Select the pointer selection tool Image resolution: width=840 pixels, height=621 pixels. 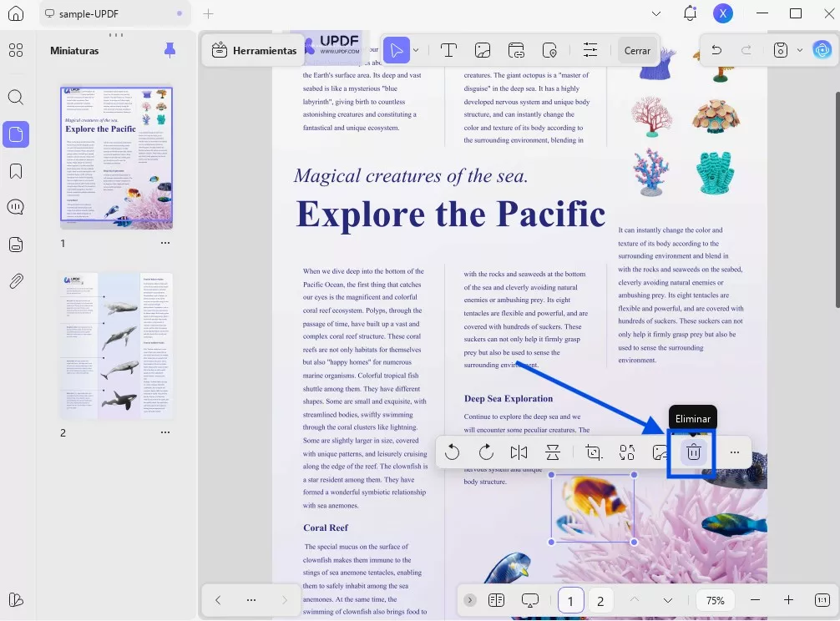point(397,50)
